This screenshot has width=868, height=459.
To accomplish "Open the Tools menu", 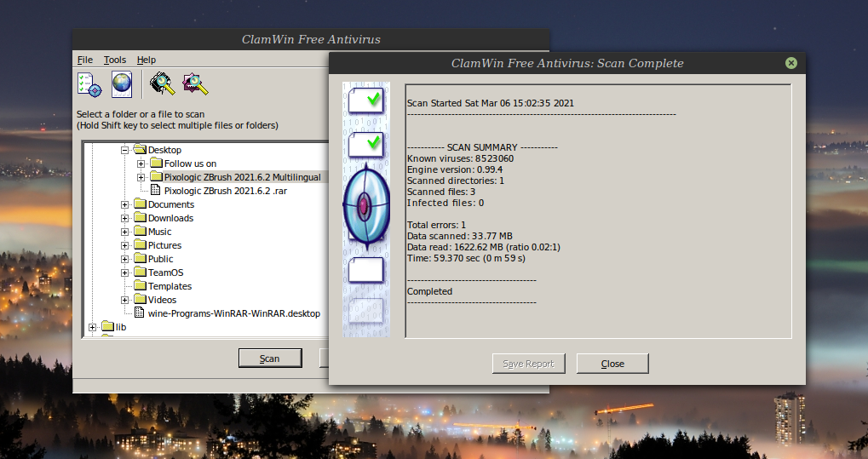I will [x=115, y=60].
